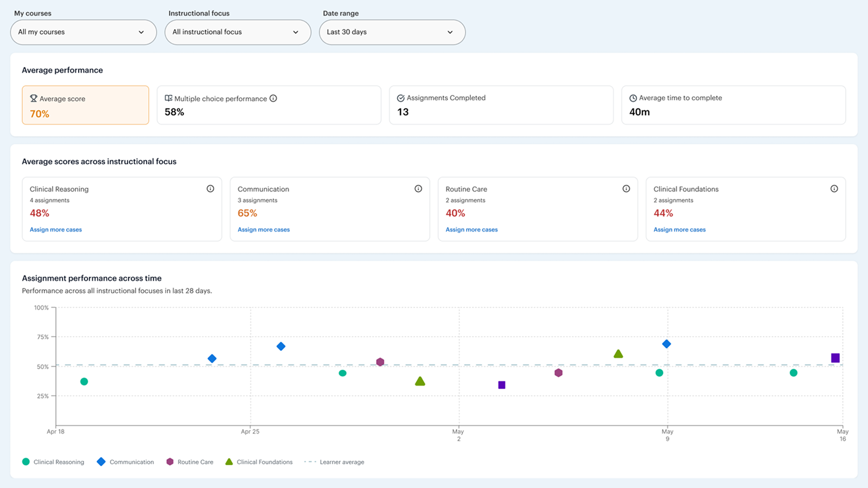Click Assign more cases under Routine Care

471,230
